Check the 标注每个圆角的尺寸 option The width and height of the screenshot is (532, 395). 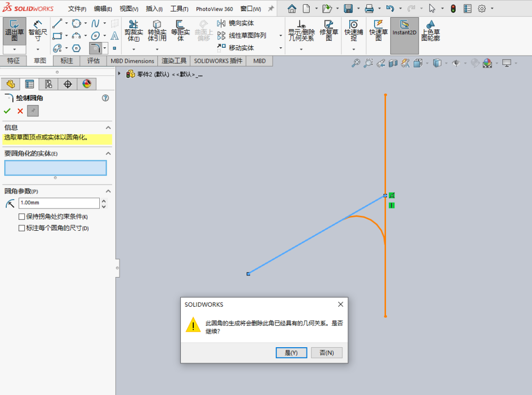click(x=22, y=228)
